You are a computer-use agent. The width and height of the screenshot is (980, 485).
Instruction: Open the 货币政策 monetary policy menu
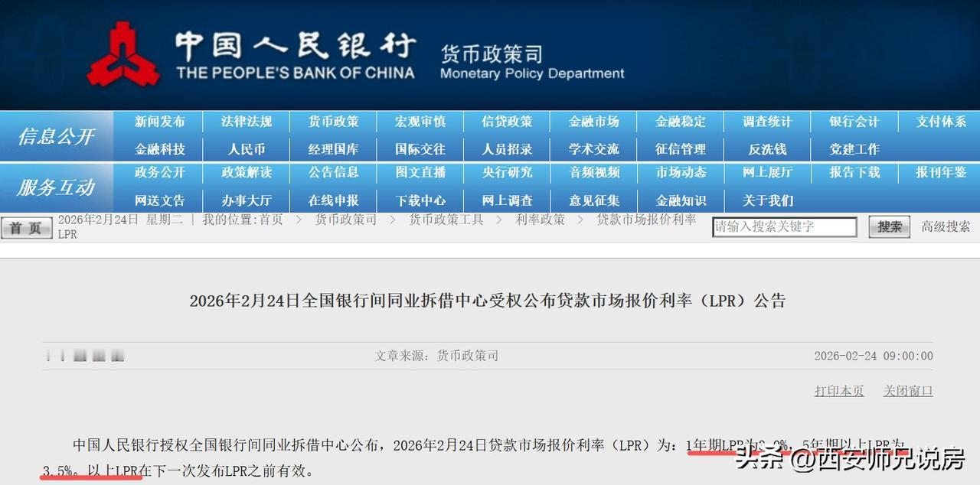(332, 121)
